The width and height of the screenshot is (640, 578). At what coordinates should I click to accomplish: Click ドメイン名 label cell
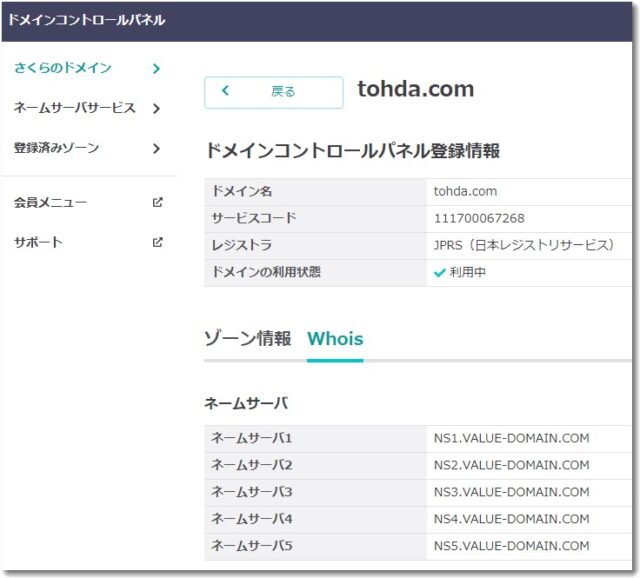click(315, 191)
